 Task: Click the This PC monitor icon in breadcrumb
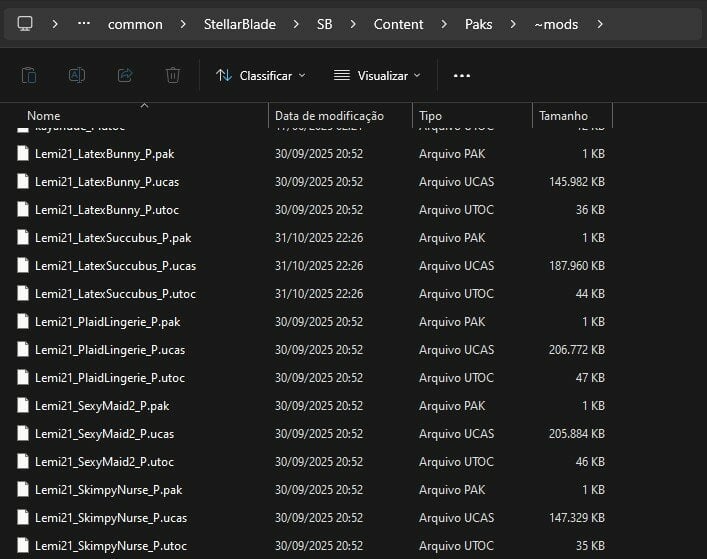[x=25, y=23]
